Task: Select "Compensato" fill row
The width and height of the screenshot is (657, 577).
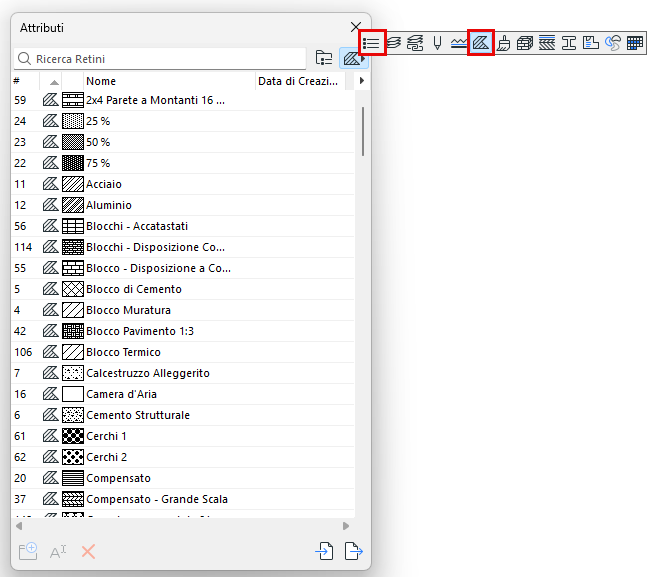Action: [x=183, y=478]
